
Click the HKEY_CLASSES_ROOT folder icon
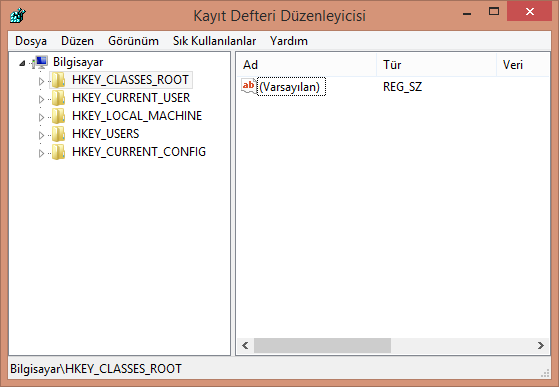point(58,80)
